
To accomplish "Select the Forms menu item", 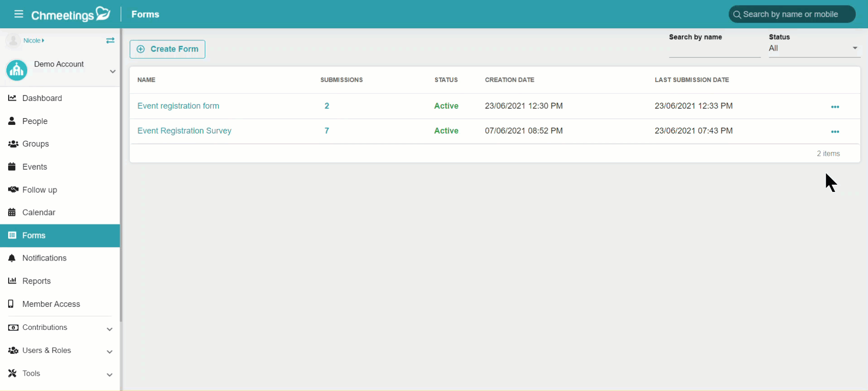I will pyautogui.click(x=60, y=235).
